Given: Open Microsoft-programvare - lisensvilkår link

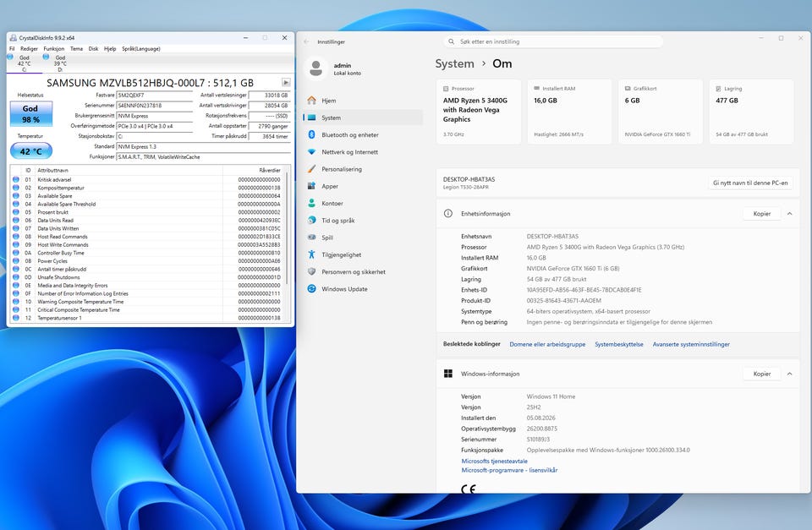Looking at the screenshot, I should 509,470.
